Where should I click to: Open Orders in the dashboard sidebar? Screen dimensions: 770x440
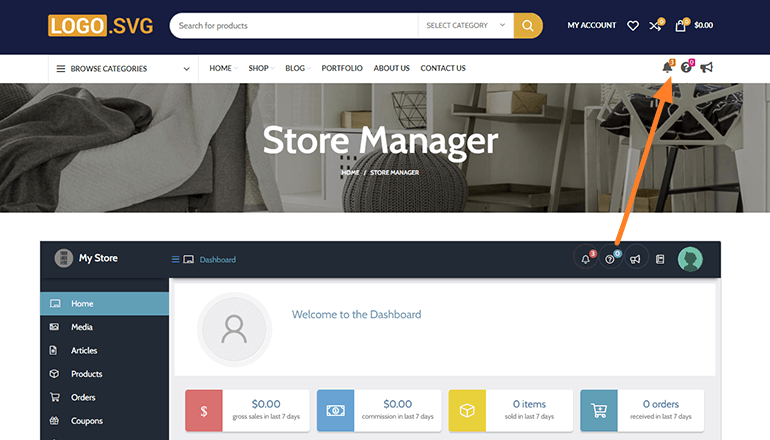tap(83, 397)
